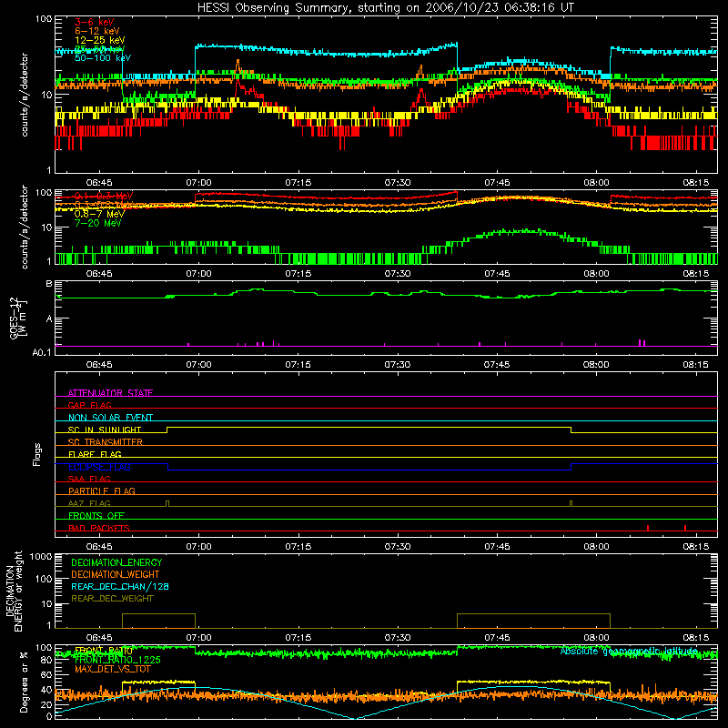Click the PARTICLE_FLAG label
The height and width of the screenshot is (728, 728).
pos(102,490)
